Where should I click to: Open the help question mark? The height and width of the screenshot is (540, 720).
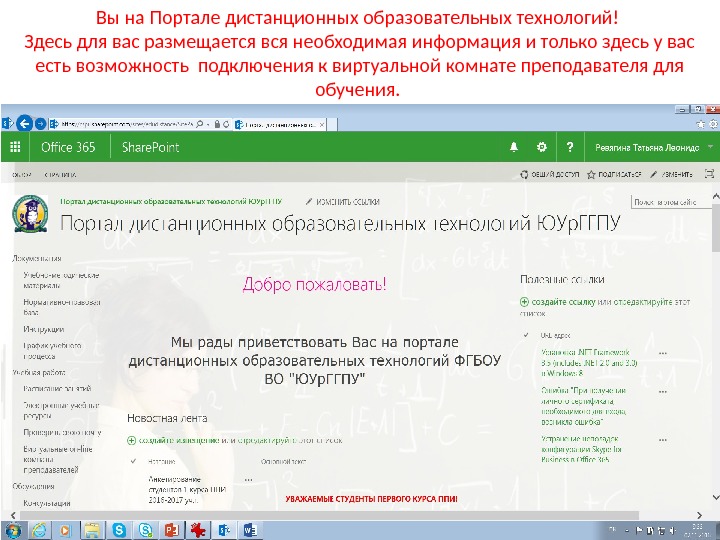pyautogui.click(x=570, y=147)
